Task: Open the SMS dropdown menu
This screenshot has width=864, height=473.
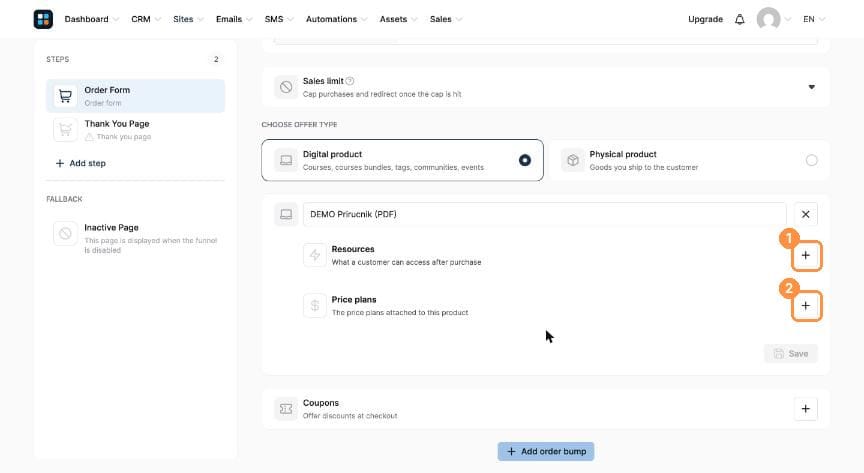Action: [279, 19]
